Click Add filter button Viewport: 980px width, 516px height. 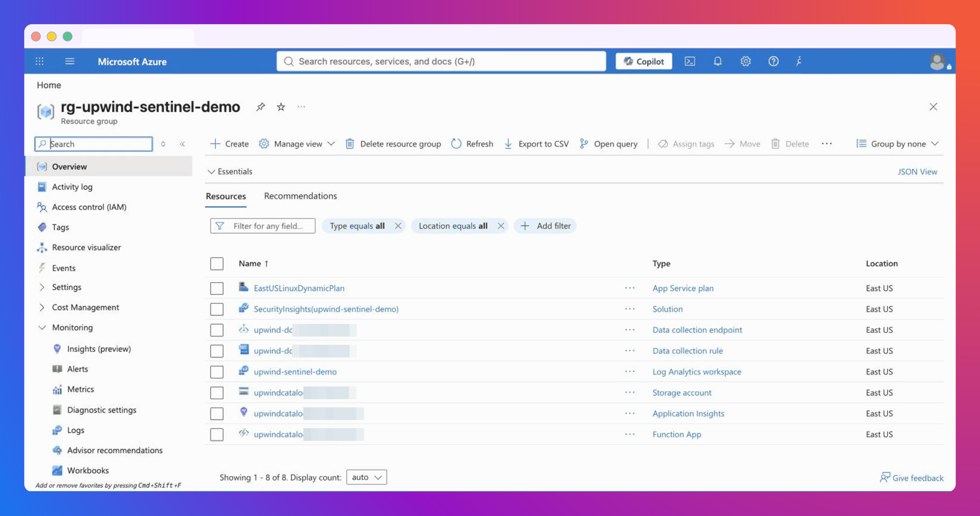546,226
